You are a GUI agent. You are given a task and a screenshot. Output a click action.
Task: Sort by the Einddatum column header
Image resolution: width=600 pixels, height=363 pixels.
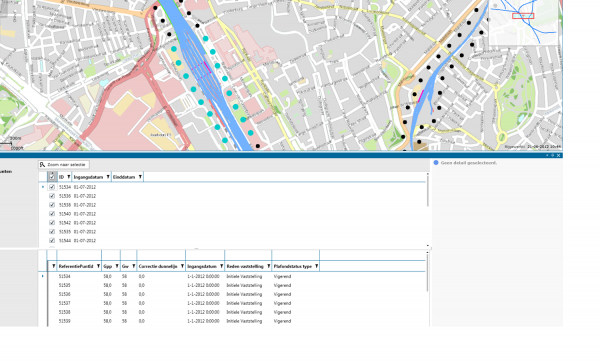pyautogui.click(x=124, y=177)
